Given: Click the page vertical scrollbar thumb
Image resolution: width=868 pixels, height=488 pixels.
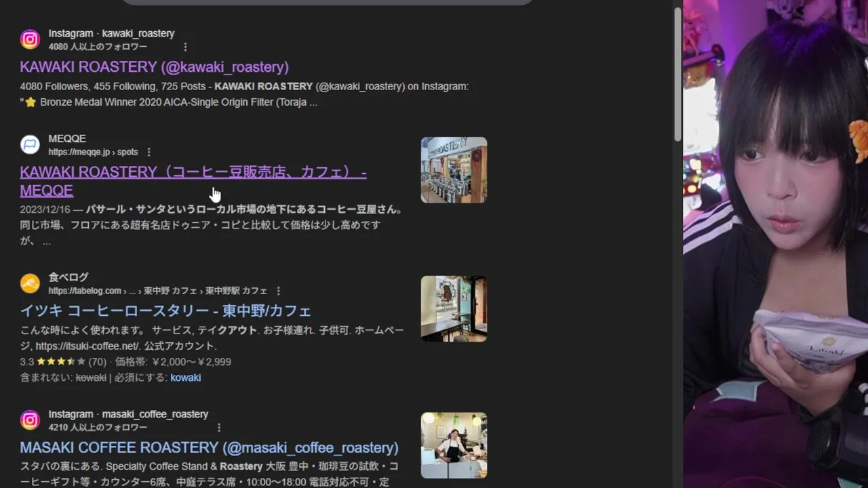Looking at the screenshot, I should click(x=677, y=75).
